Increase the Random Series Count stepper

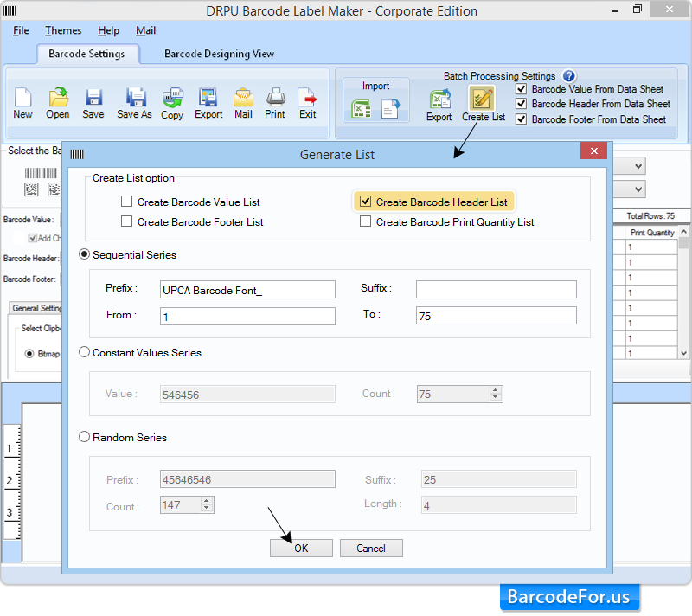pos(207,501)
